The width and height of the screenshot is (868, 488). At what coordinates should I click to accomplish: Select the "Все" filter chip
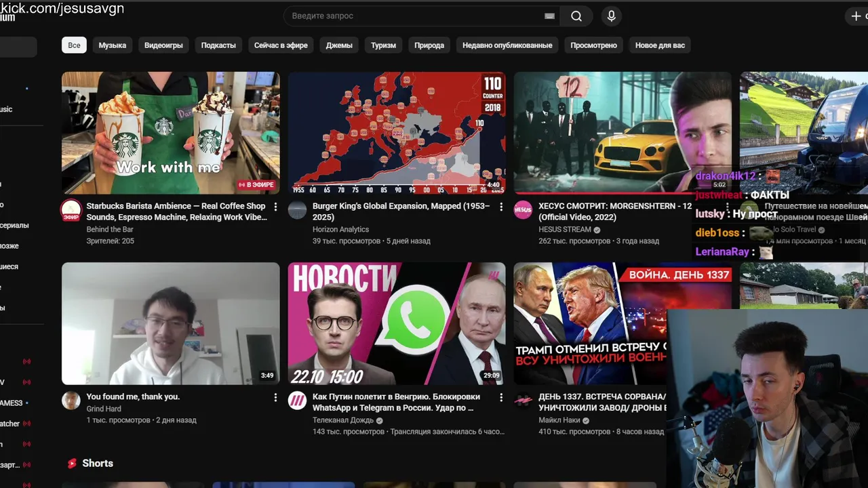click(74, 45)
